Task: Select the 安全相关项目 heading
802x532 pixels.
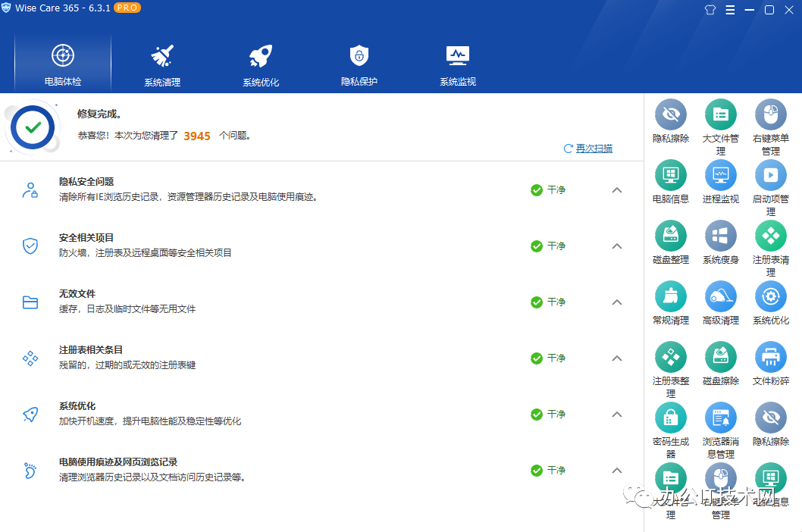Action: pos(86,238)
